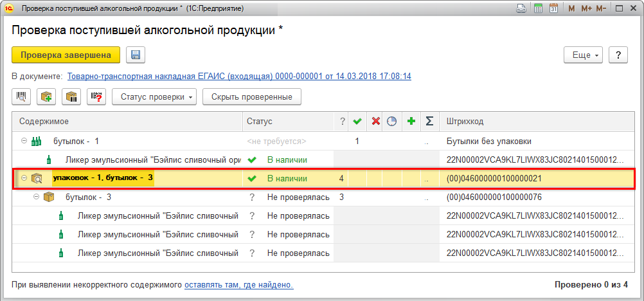Open the help question mark button
This screenshot has width=644, height=301.
618,55
